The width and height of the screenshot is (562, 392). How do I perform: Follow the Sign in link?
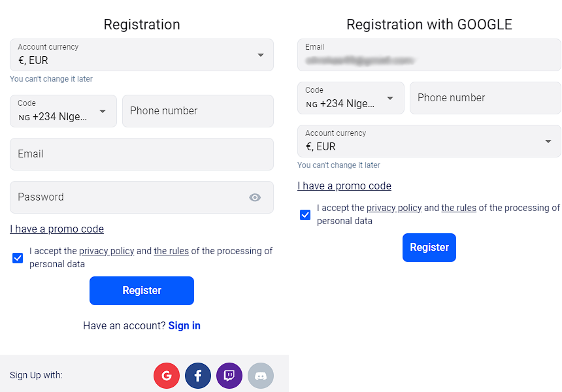(184, 325)
